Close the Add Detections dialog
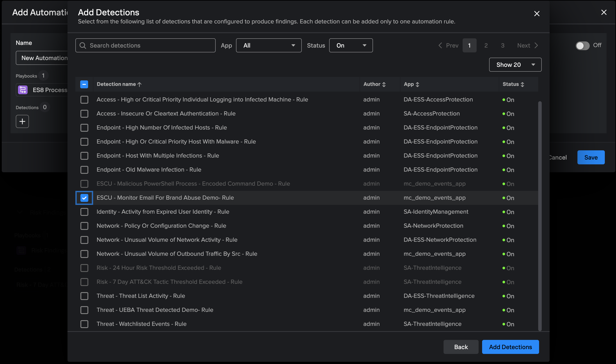 [x=536, y=14]
